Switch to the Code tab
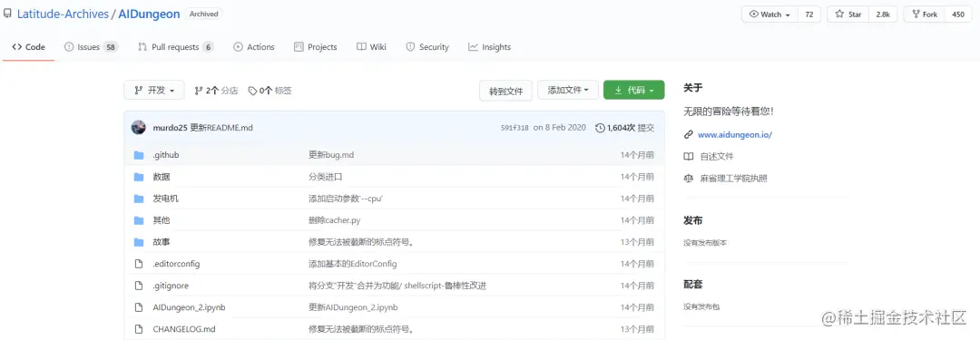 click(29, 47)
